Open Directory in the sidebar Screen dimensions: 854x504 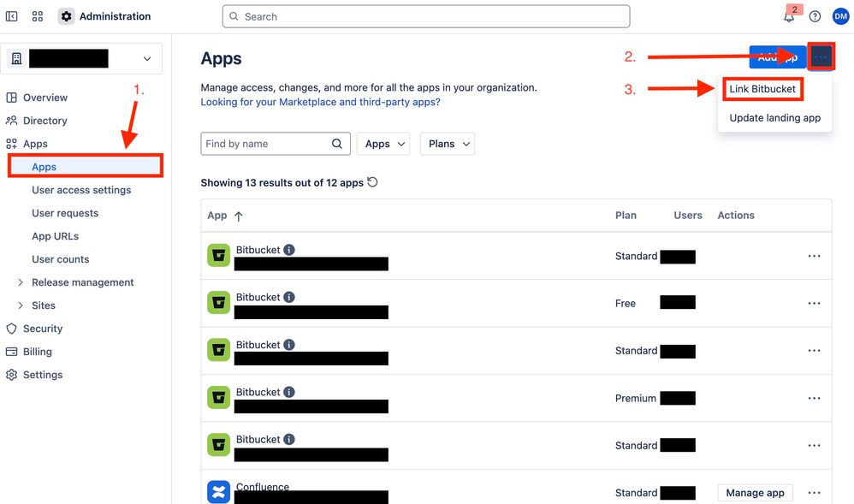(45, 121)
